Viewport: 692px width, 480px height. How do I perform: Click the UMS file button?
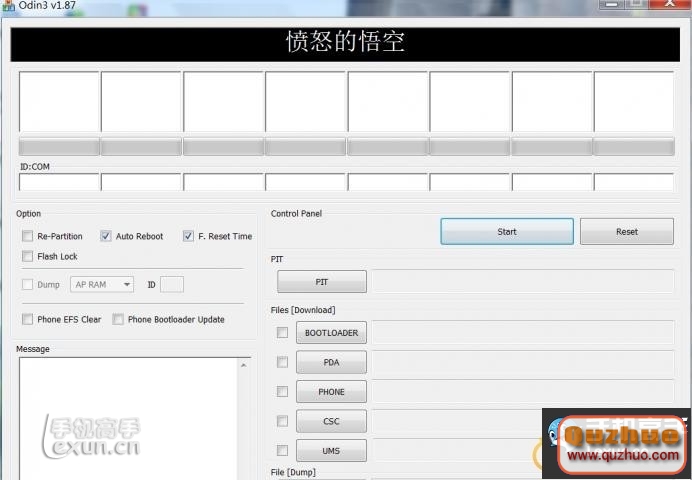331,451
